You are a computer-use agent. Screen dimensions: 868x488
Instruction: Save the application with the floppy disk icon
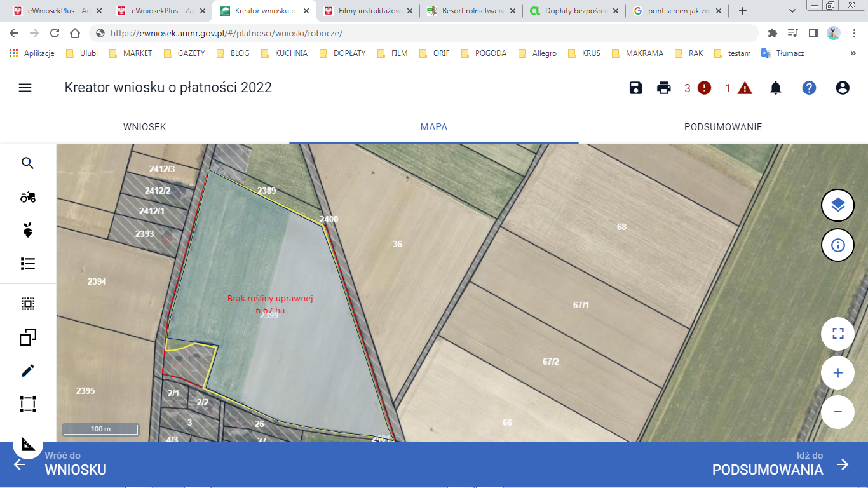coord(636,88)
